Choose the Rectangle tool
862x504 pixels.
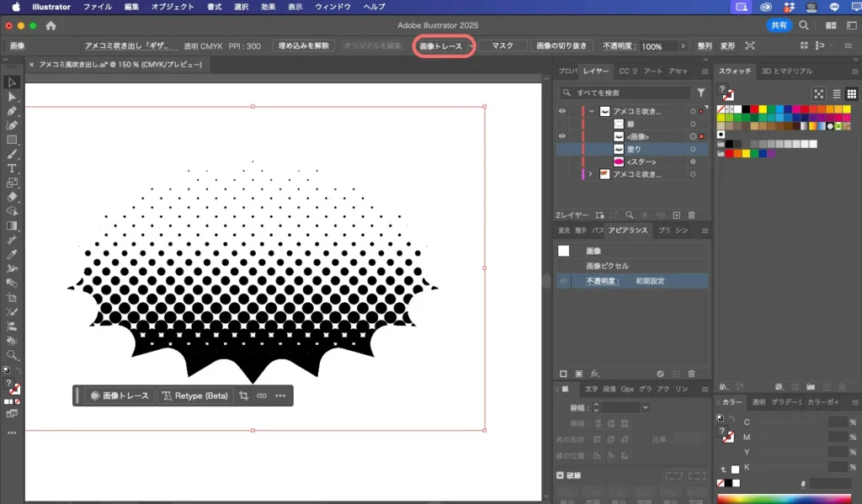click(12, 140)
